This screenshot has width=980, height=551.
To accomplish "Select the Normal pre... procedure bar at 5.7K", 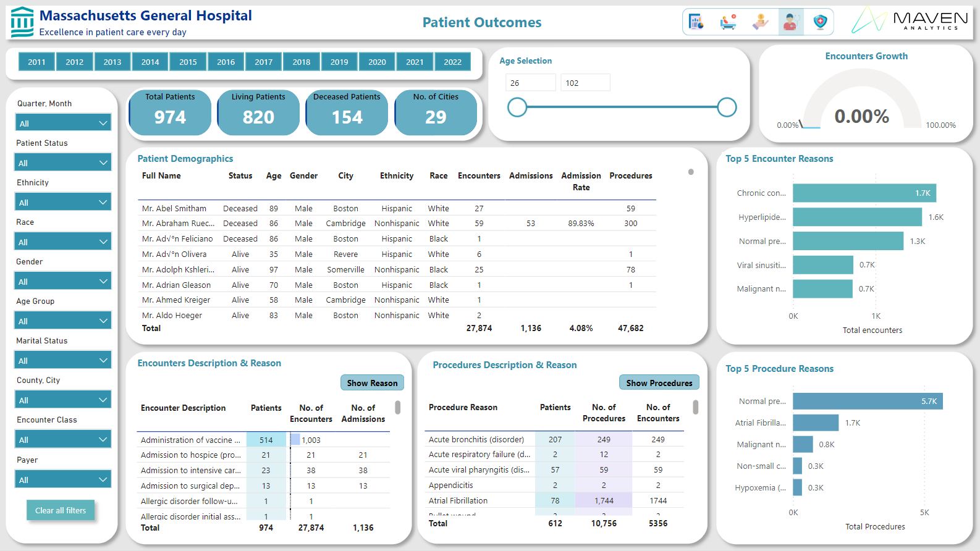I will [x=868, y=401].
